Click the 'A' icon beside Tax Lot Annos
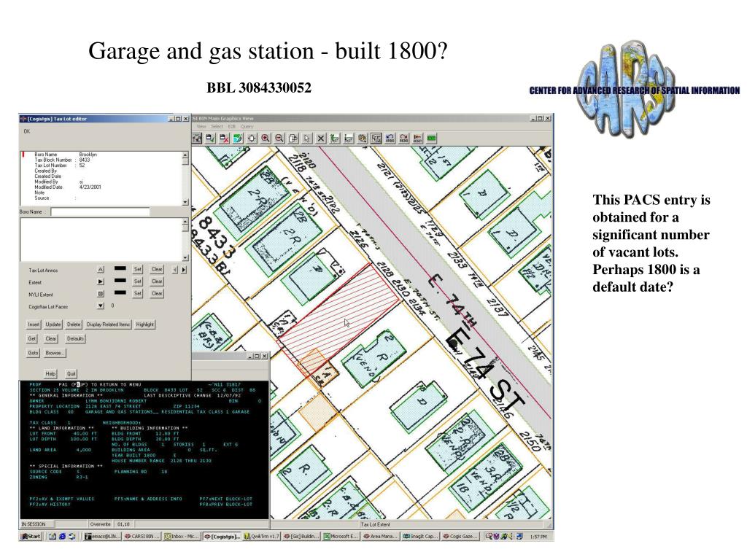Screen dimensions: 747x560 click(x=101, y=270)
